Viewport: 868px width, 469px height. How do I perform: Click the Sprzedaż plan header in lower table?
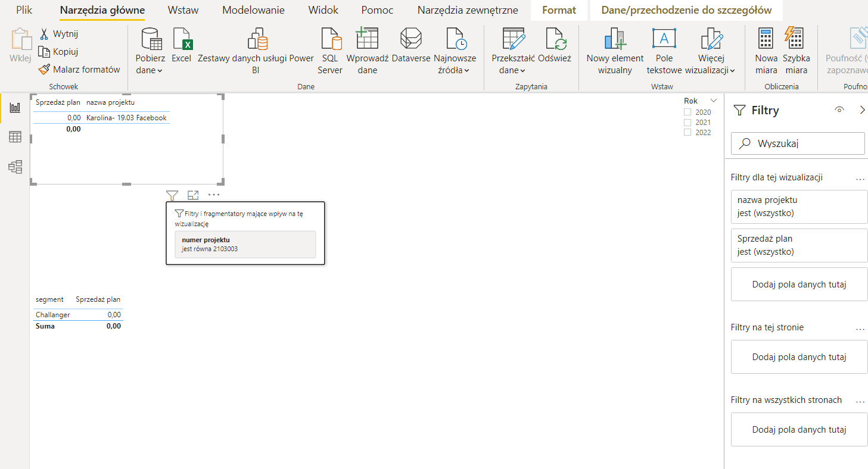coord(98,299)
